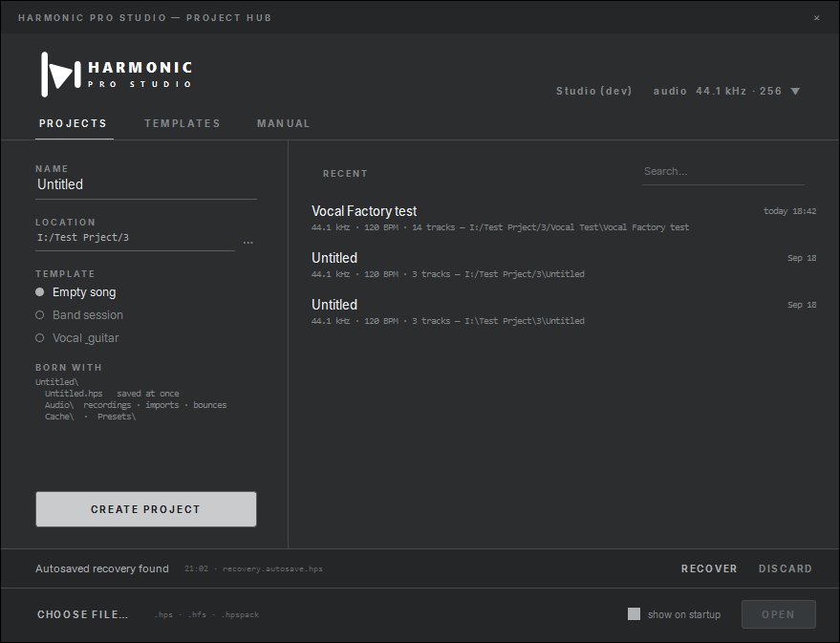Click the Autosaved recovery found message
The width and height of the screenshot is (840, 643).
click(x=102, y=568)
